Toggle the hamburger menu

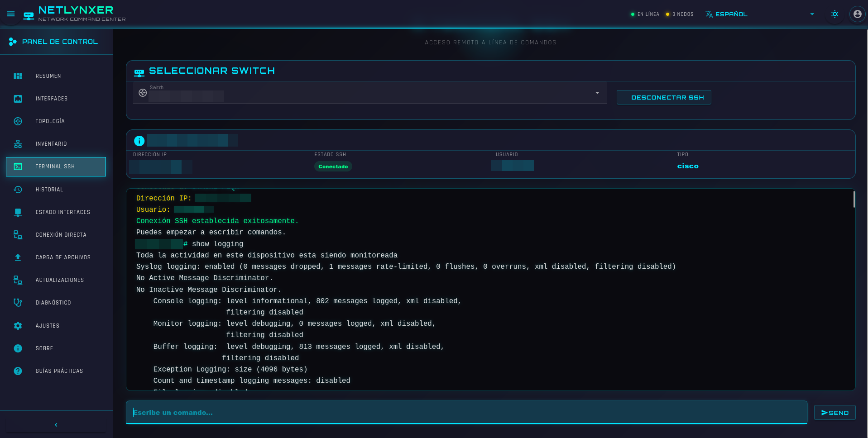10,14
